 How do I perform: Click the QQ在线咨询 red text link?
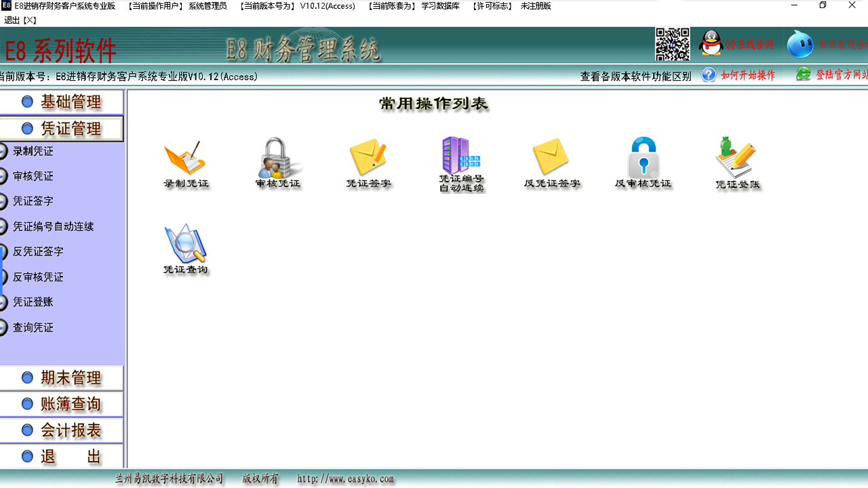(749, 45)
